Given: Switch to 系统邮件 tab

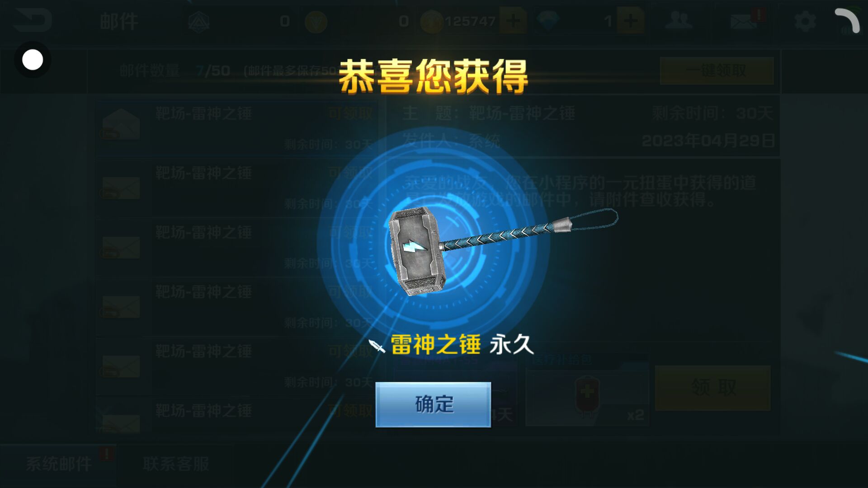Looking at the screenshot, I should point(58,464).
